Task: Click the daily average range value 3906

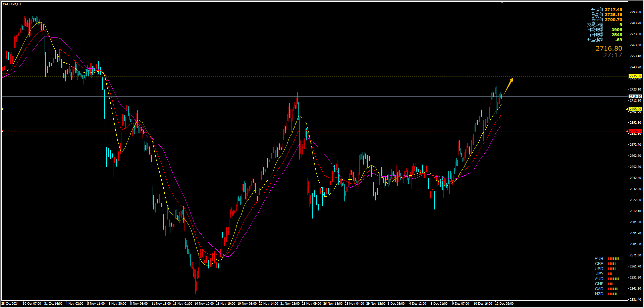Action: pyautogui.click(x=616, y=30)
